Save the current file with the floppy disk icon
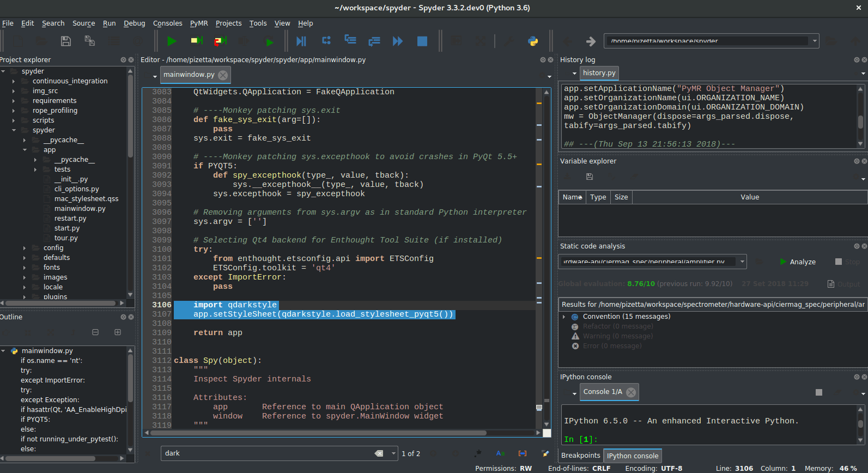Image resolution: width=868 pixels, height=473 pixels. click(66, 41)
